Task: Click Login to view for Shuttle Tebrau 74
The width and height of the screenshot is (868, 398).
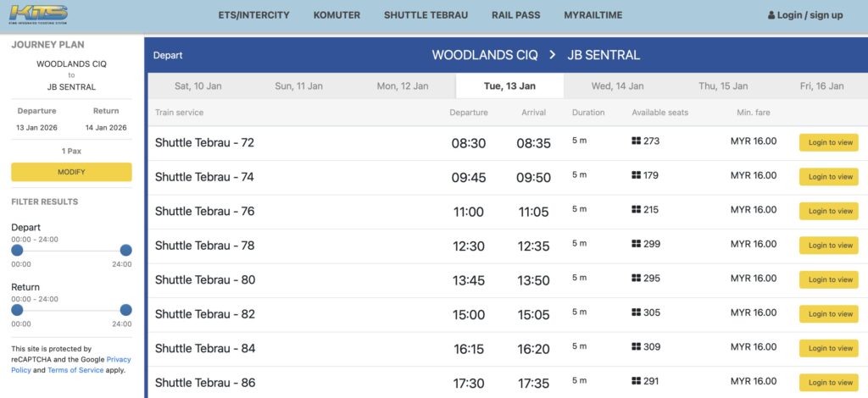Action: point(830,177)
